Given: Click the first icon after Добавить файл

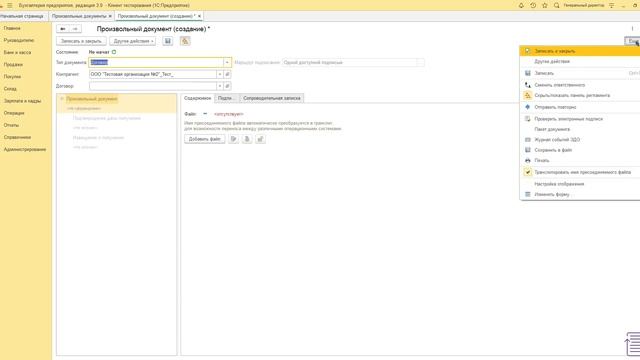Looking at the screenshot, I should pos(233,139).
